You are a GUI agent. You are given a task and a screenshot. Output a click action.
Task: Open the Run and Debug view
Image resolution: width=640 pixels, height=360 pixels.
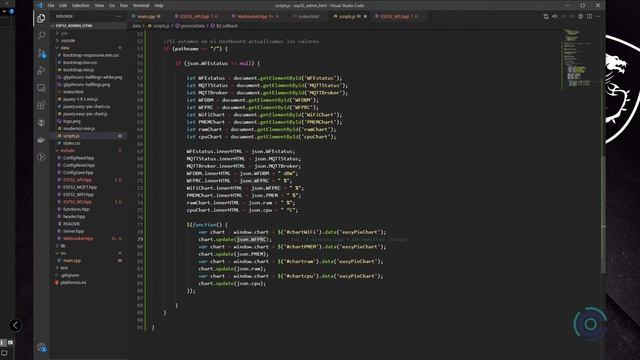coord(41,70)
